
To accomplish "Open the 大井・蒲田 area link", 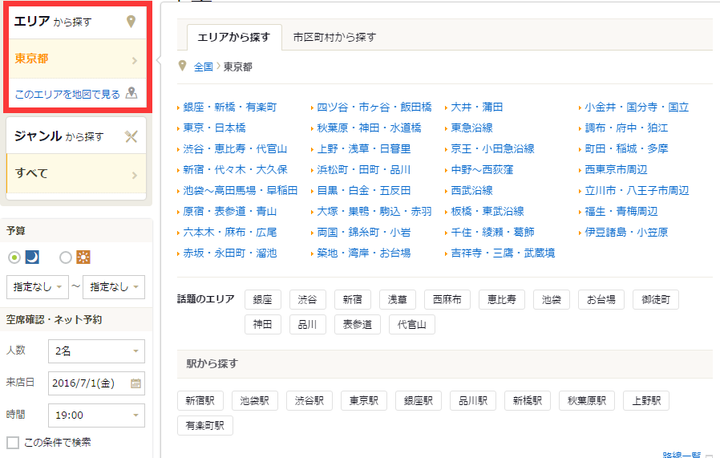I will point(477,107).
